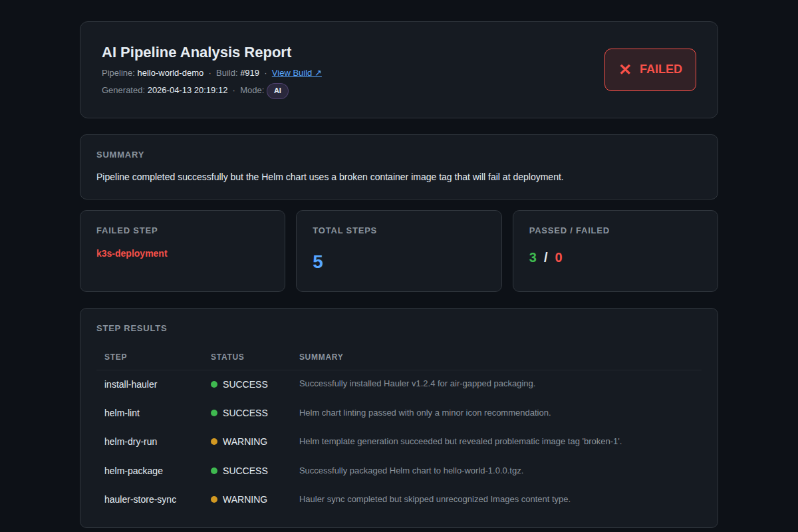Click the green passed count 3

(x=533, y=257)
